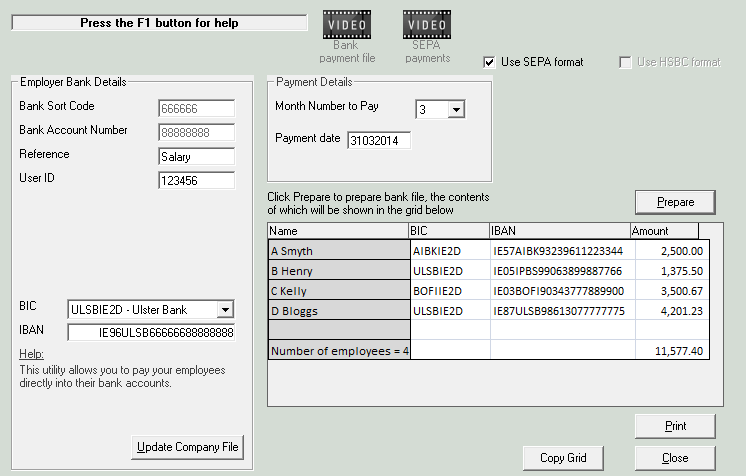Open the Bank payment file video

[347, 25]
